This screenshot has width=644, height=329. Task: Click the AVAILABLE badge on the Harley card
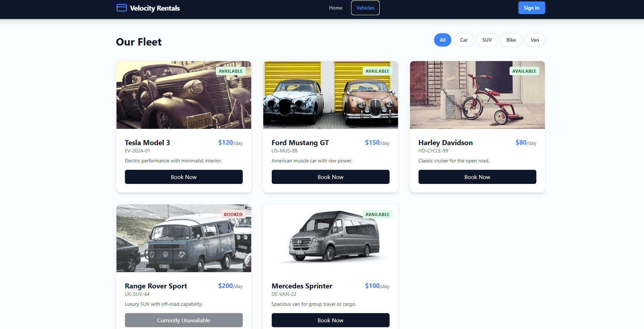(x=524, y=71)
